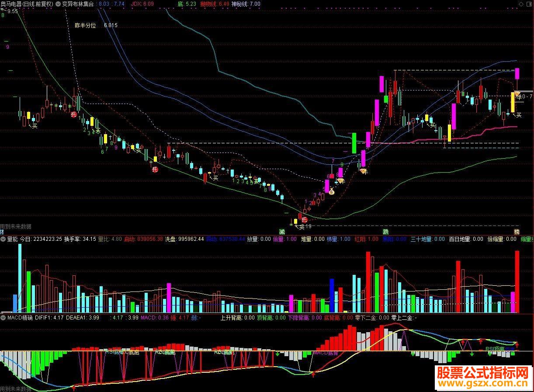Click the 梯量: 1.00 readout
Screen dimensions: 534x392
click(x=339, y=239)
